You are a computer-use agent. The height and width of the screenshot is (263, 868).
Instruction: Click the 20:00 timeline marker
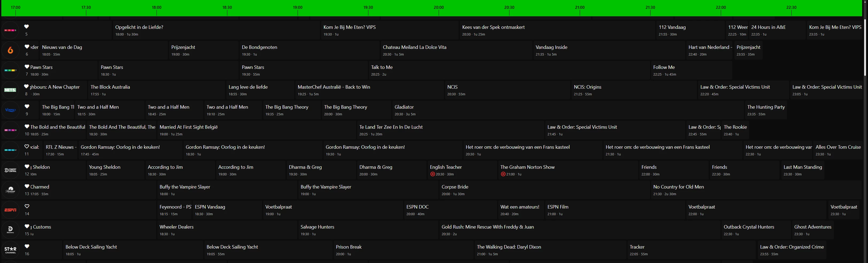click(x=439, y=7)
